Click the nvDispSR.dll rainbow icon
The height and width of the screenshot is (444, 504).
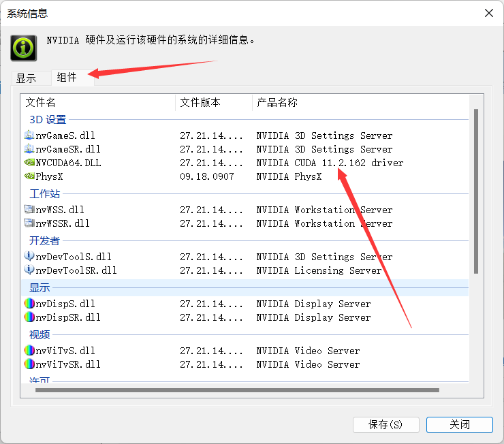(x=29, y=317)
